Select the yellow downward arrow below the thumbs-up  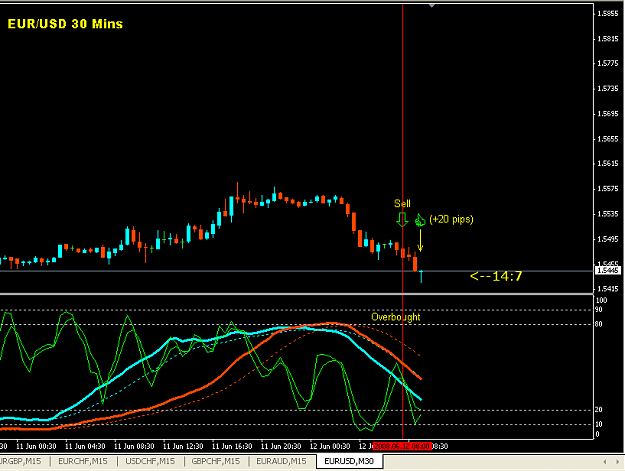point(420,240)
